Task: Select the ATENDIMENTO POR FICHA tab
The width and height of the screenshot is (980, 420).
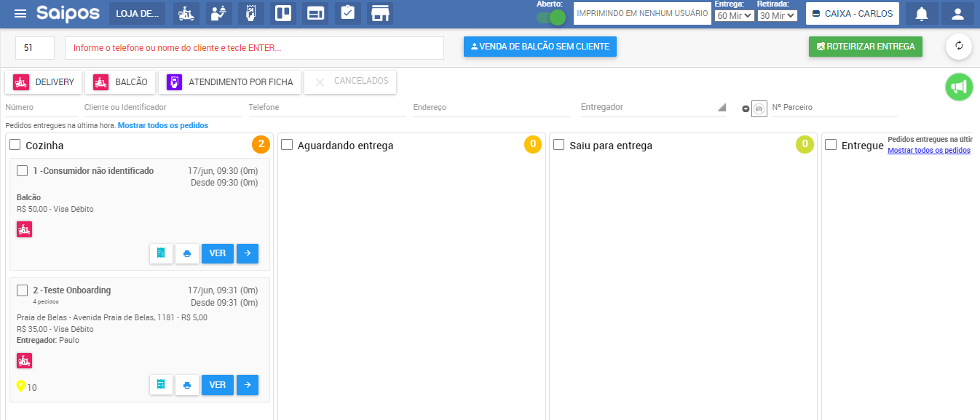Action: [x=230, y=82]
